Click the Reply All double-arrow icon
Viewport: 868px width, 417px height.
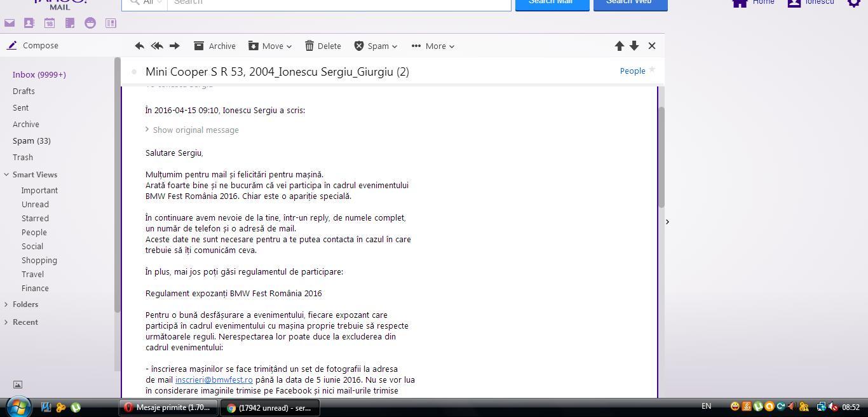pos(157,46)
